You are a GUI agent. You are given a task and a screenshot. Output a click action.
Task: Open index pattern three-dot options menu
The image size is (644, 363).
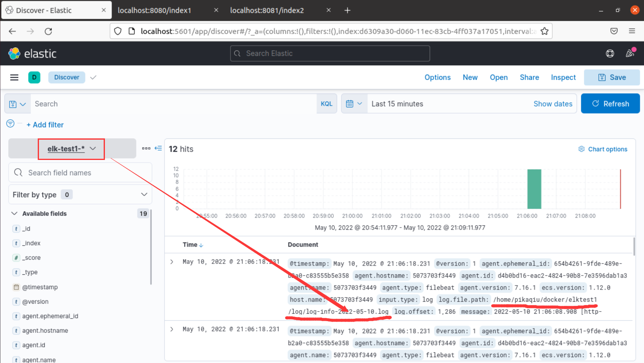(x=146, y=148)
